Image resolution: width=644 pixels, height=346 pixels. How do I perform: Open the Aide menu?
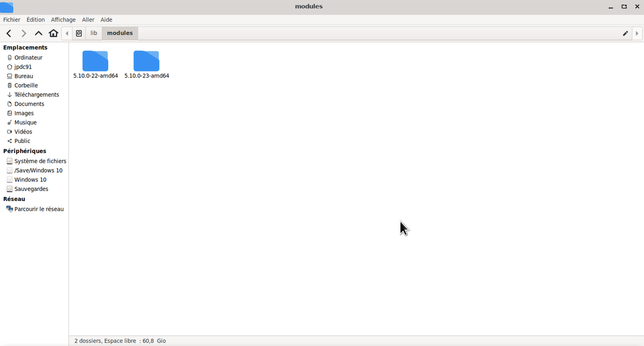106,20
